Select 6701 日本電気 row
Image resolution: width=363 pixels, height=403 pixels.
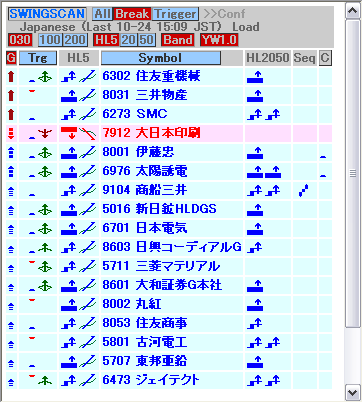click(169, 228)
